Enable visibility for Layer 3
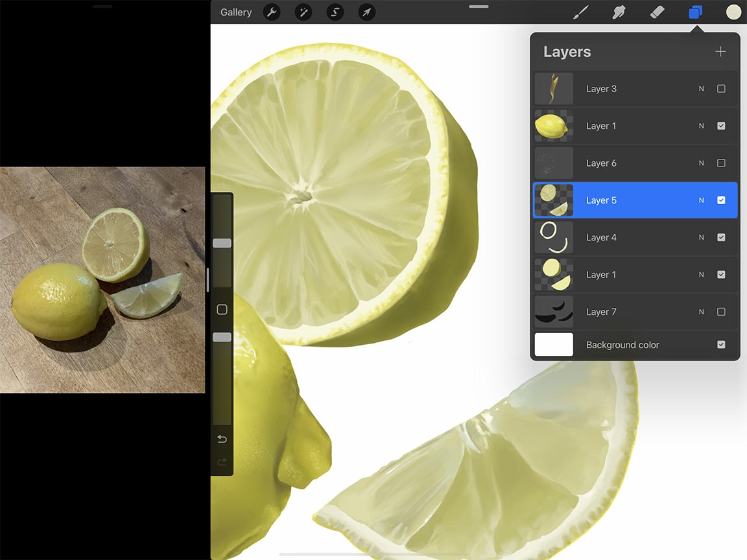This screenshot has width=747, height=560. click(x=721, y=89)
